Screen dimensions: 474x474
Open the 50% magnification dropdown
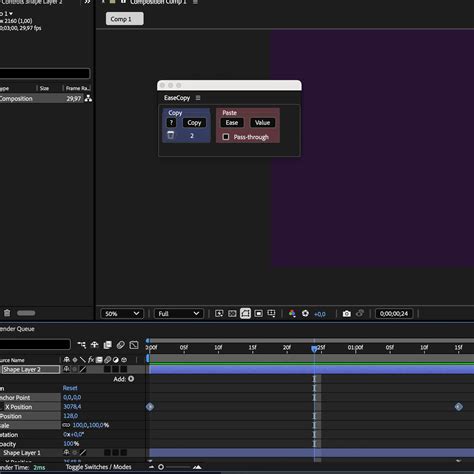tap(122, 314)
